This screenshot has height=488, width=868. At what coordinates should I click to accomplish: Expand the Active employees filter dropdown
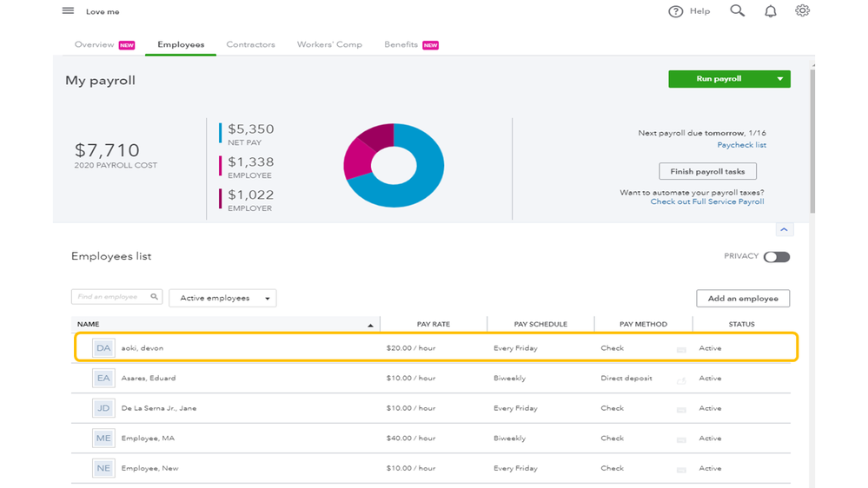pos(222,299)
